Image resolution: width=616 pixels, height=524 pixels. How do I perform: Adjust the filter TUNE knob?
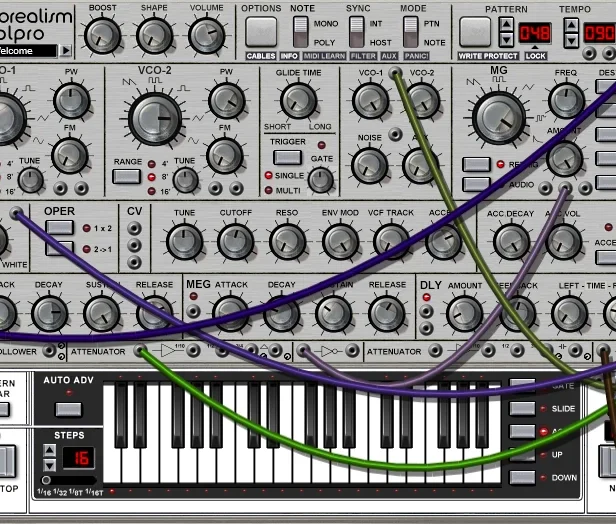point(184,242)
